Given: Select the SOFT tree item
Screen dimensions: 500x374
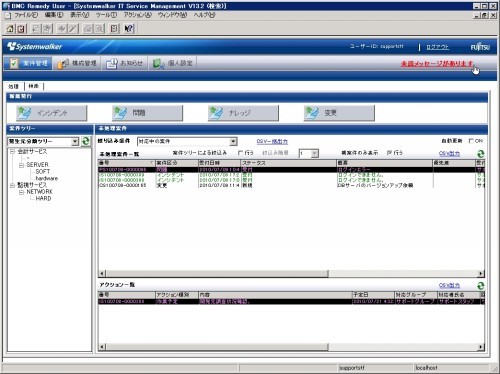Looking at the screenshot, I should [x=43, y=172].
